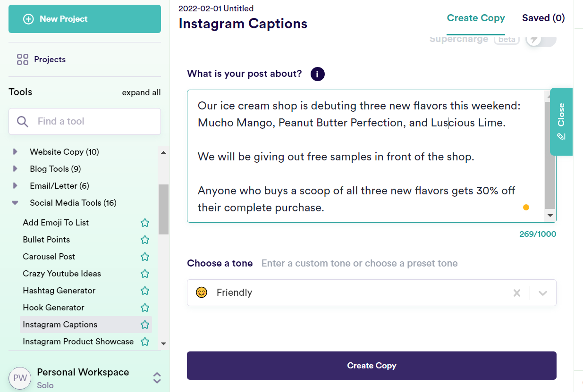This screenshot has width=583, height=392.
Task: Click the pencil icon on the Close tab
Action: click(561, 137)
